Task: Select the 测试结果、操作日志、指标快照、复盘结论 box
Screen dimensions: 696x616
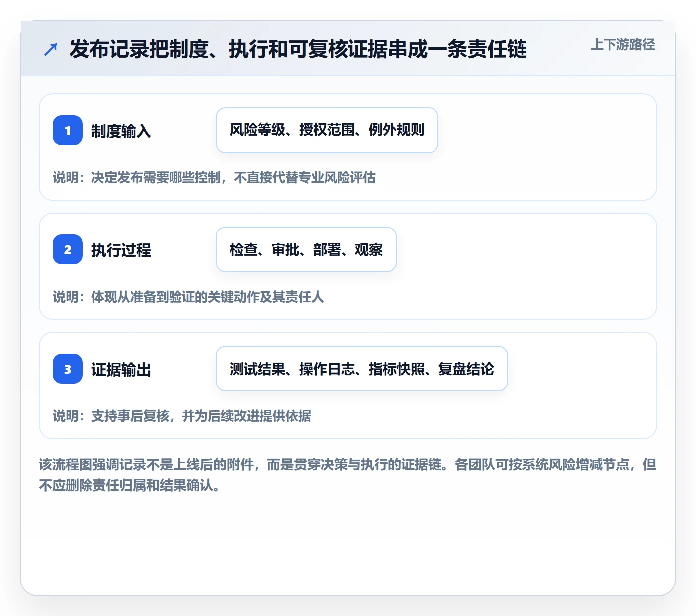Action: (x=362, y=369)
